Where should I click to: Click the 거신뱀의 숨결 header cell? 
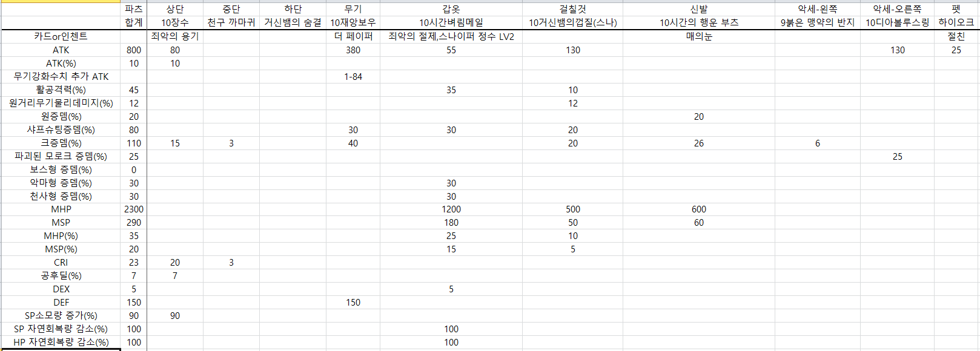(x=293, y=23)
